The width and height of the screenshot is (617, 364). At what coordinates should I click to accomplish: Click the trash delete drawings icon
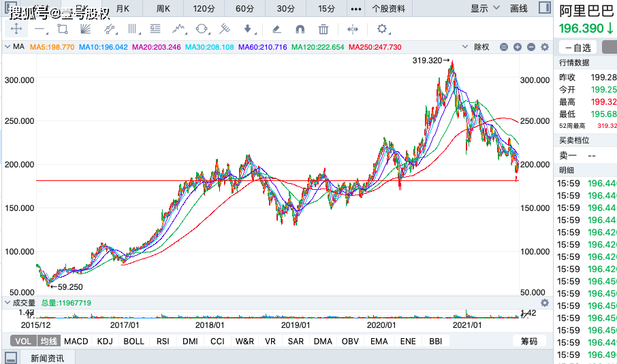[323, 29]
